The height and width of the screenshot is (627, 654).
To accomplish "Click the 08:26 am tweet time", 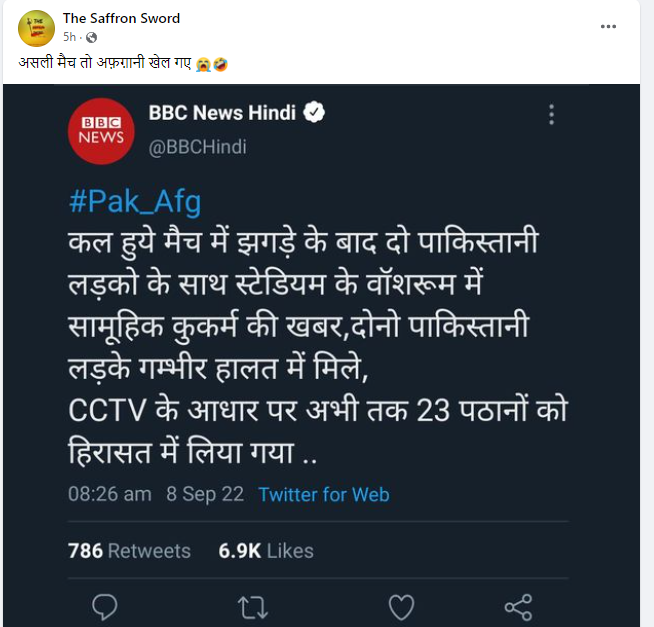I will coord(110,495).
